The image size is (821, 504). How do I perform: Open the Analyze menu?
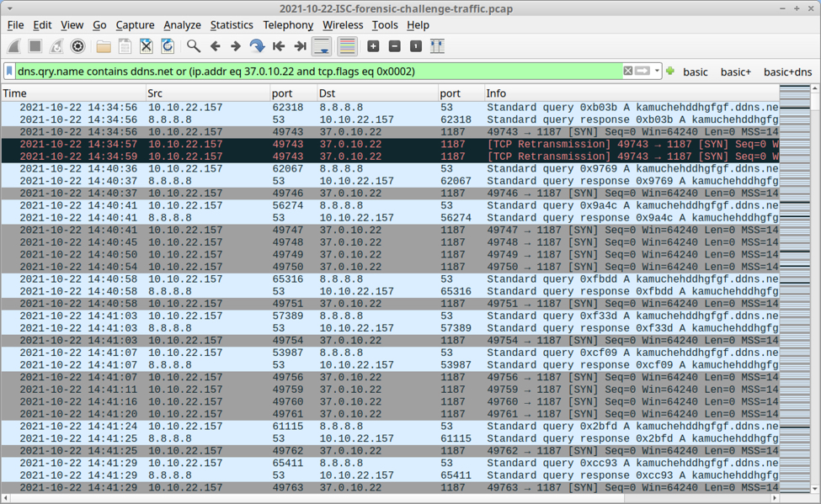click(x=182, y=25)
